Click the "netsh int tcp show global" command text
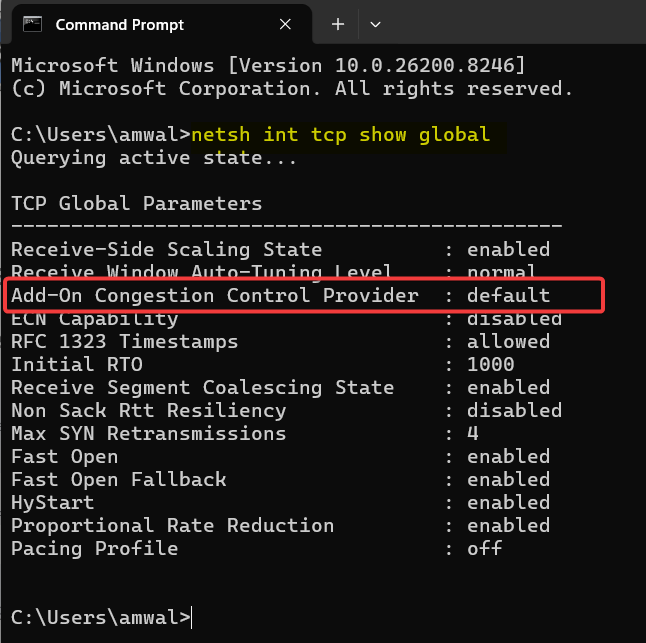The width and height of the screenshot is (646, 643). click(x=340, y=134)
